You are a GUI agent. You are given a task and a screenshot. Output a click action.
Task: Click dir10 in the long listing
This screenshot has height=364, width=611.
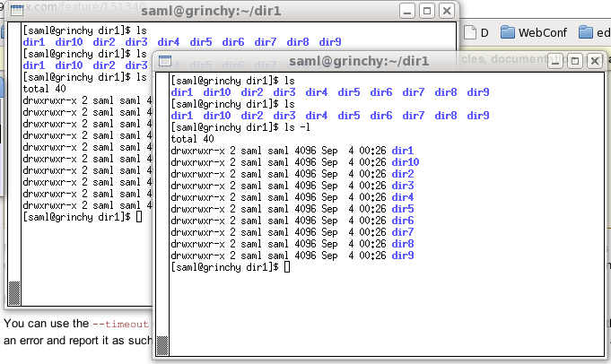406,162
